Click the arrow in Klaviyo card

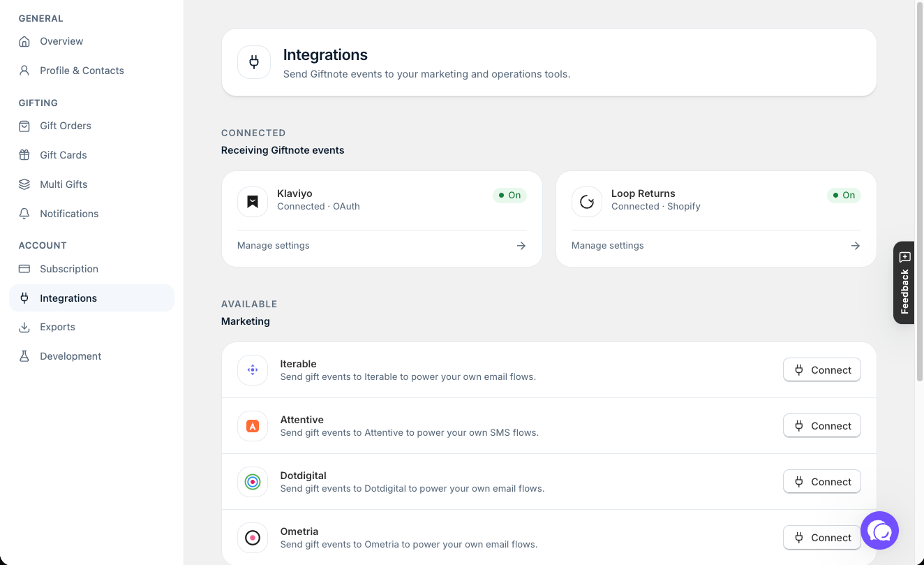pos(521,246)
